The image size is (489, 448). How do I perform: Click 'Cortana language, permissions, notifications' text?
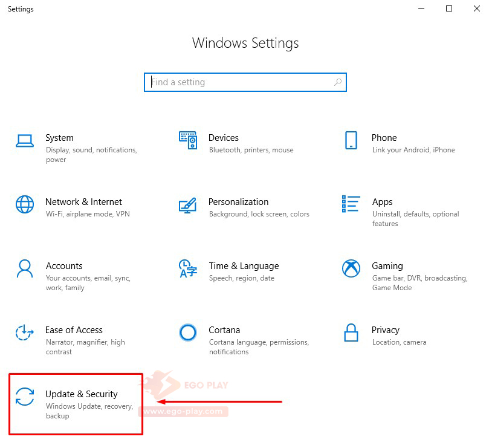point(259,347)
